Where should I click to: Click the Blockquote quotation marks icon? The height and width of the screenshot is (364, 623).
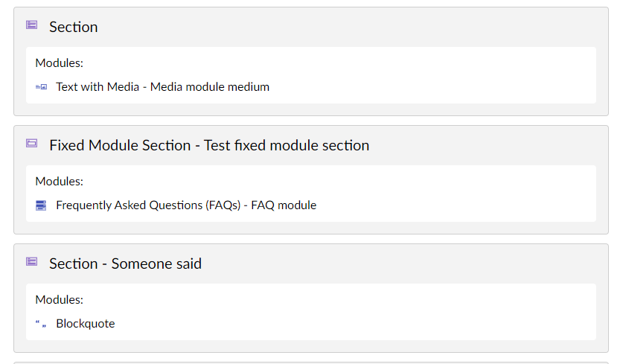[41, 324]
